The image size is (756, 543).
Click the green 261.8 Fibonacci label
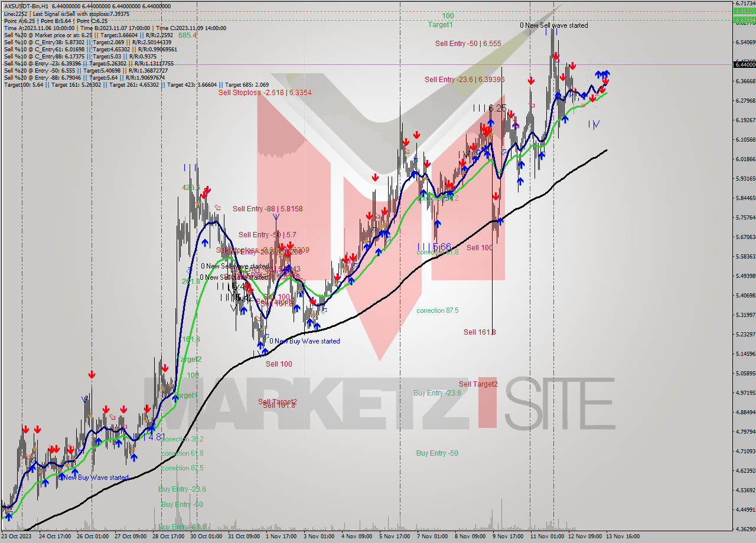click(191, 282)
